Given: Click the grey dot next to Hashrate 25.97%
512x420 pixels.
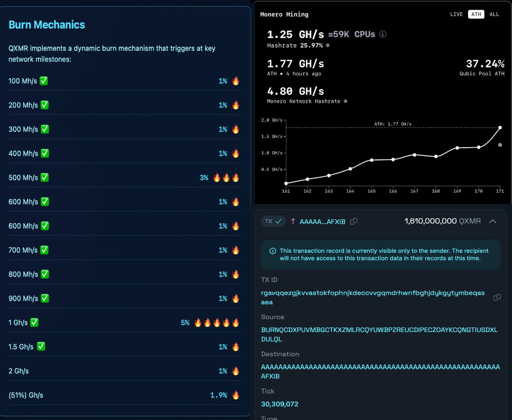Looking at the screenshot, I should (x=328, y=45).
